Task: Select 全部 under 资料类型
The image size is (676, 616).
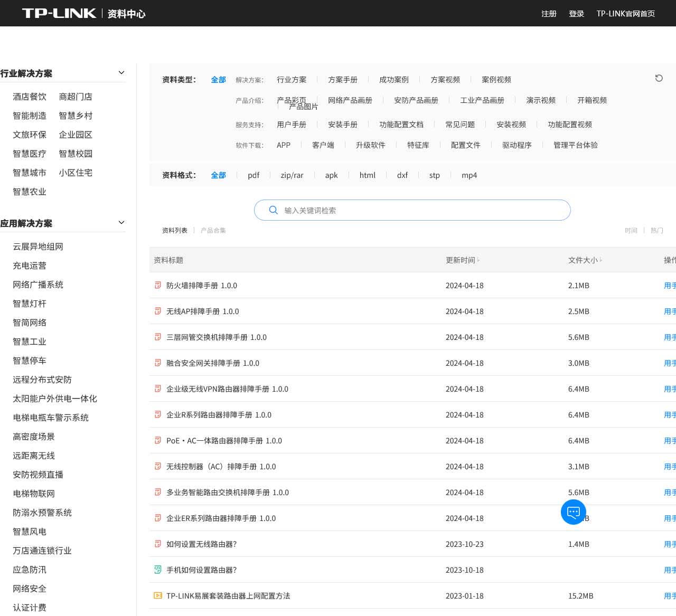Action: 218,80
